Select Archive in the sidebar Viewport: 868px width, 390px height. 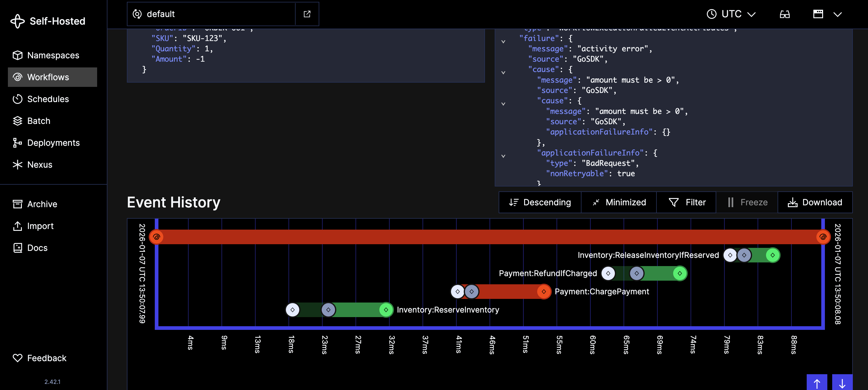(x=42, y=204)
